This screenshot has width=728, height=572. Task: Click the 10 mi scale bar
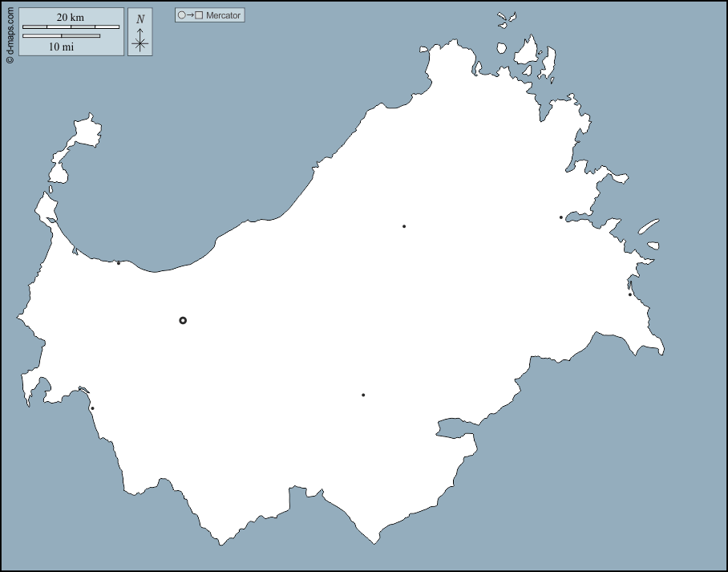pyautogui.click(x=61, y=36)
